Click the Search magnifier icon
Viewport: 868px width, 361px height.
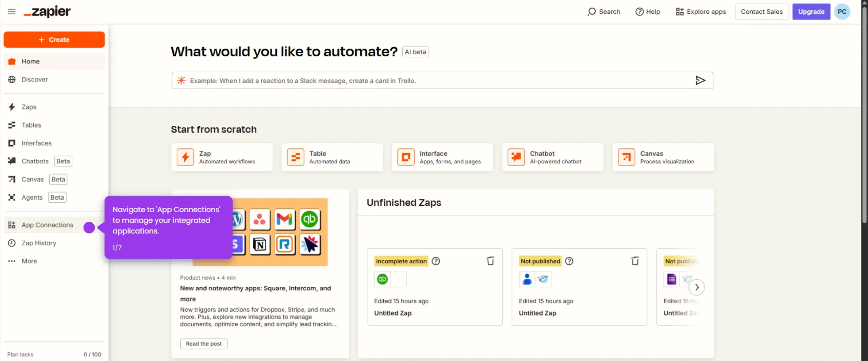pyautogui.click(x=592, y=12)
